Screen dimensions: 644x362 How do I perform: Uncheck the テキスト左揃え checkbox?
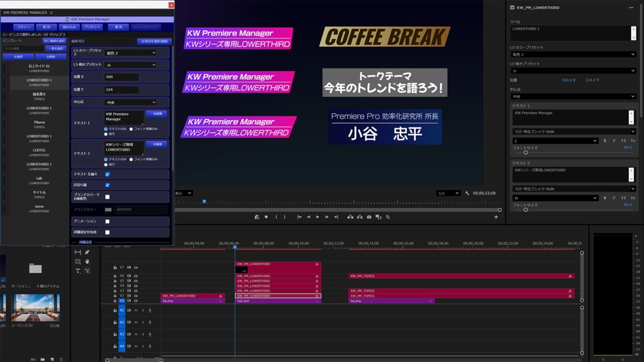pos(107,174)
